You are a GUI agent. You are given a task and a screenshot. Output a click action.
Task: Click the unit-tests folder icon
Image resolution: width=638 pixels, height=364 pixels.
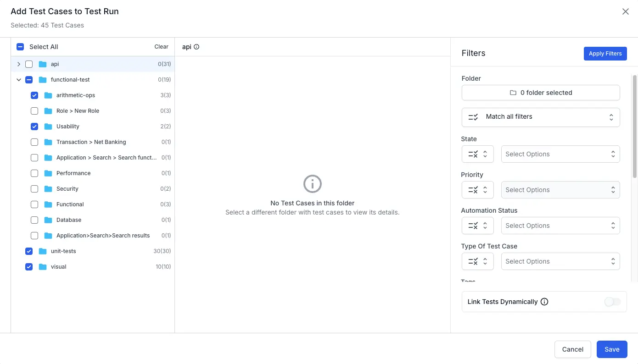43,251
